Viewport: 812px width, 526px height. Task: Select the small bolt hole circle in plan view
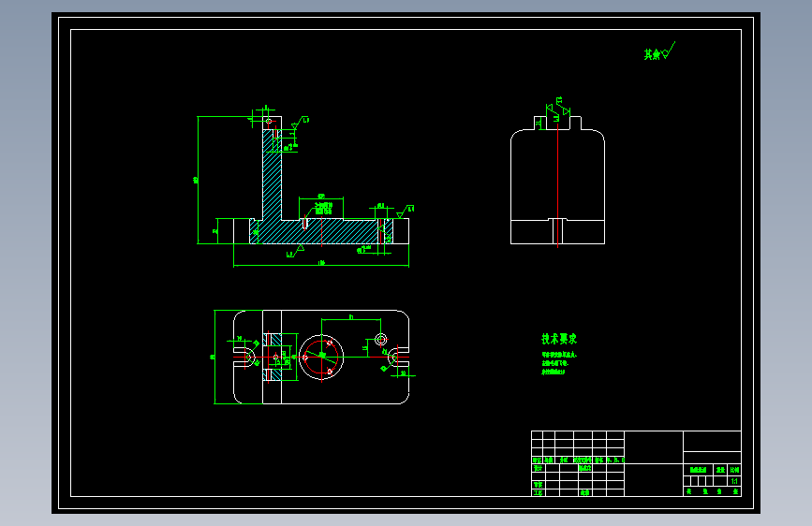pyautogui.click(x=380, y=340)
